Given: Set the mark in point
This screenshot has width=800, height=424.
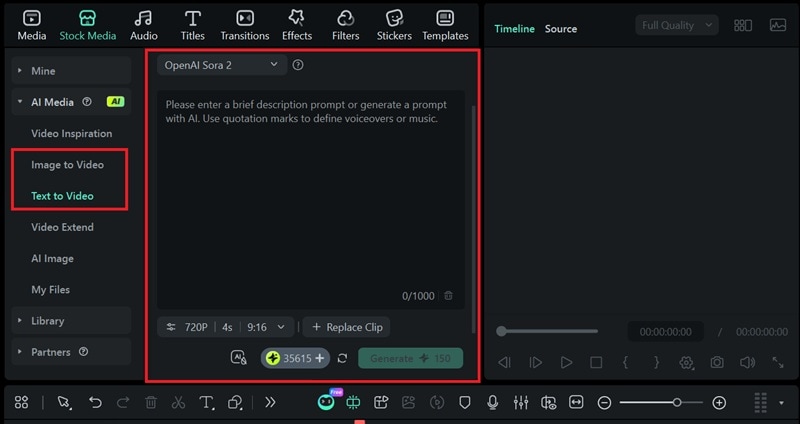Looking at the screenshot, I should tap(626, 362).
